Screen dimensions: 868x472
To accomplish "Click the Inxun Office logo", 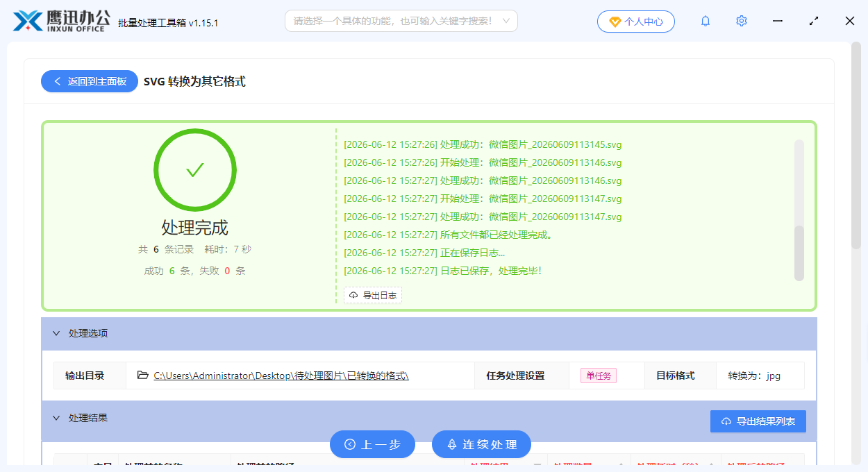I will point(62,21).
